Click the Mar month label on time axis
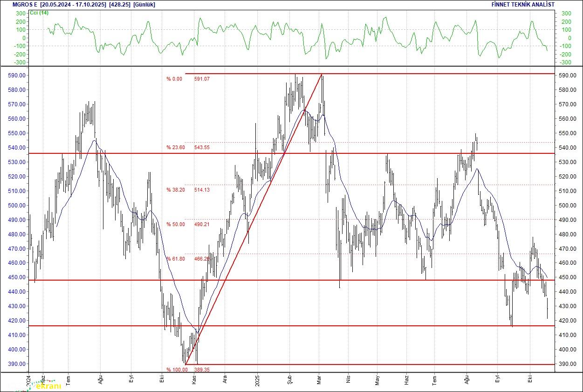This screenshot has height=392, width=583. 319,379
